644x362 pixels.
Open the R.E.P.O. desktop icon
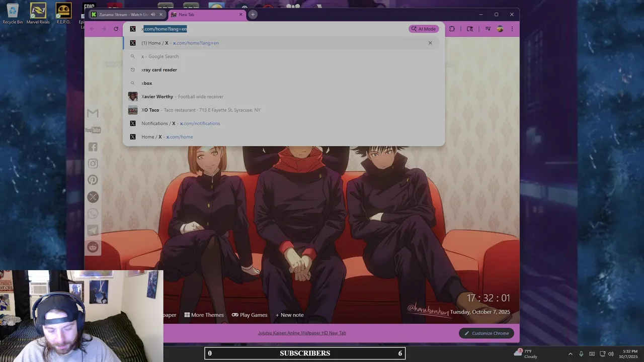(63, 14)
